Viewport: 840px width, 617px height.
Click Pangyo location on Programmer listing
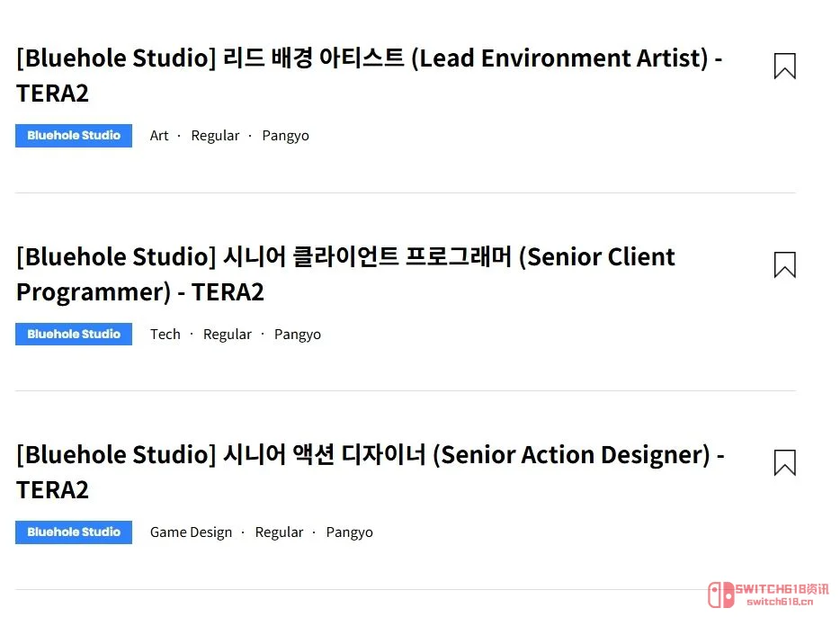pyautogui.click(x=298, y=334)
